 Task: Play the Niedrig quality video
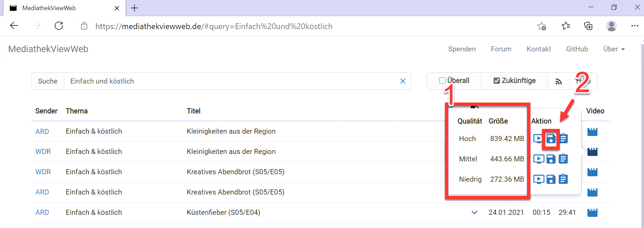tap(539, 179)
